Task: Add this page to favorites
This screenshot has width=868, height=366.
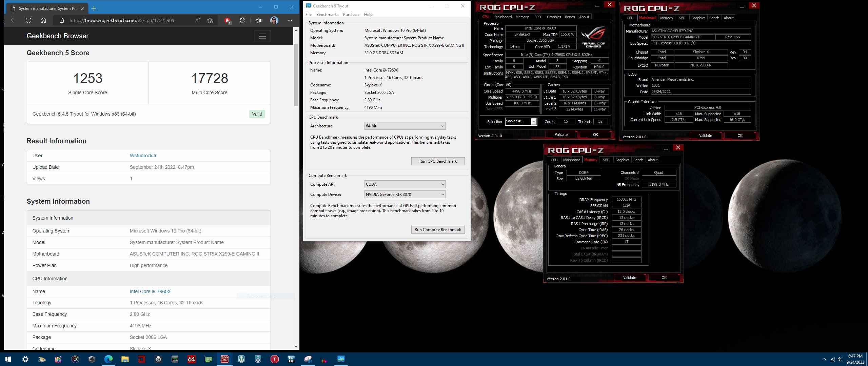Action: tap(210, 20)
